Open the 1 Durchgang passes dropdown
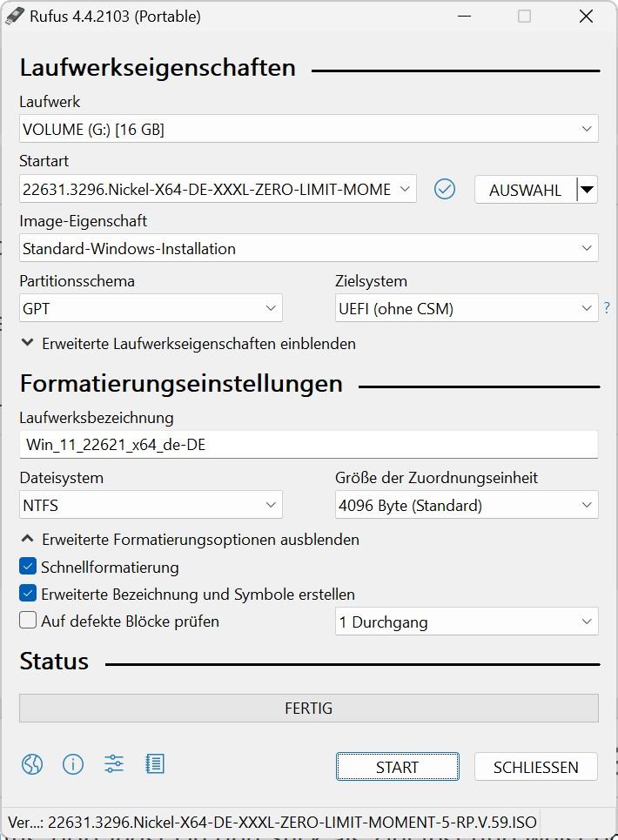Image resolution: width=618 pixels, height=840 pixels. pyautogui.click(x=467, y=622)
